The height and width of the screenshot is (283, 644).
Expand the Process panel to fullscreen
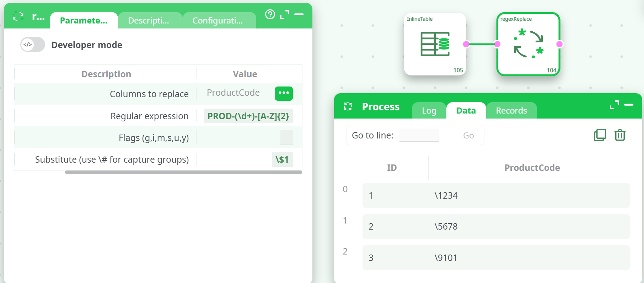coord(614,105)
